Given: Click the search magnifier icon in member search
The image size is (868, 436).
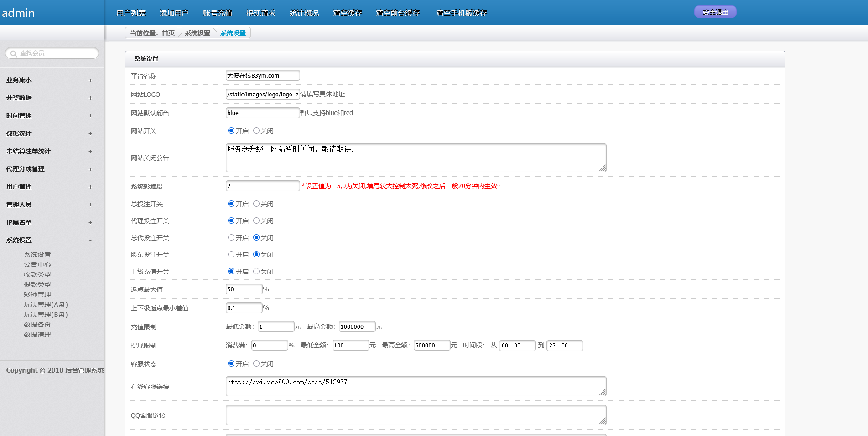Looking at the screenshot, I should click(x=14, y=53).
